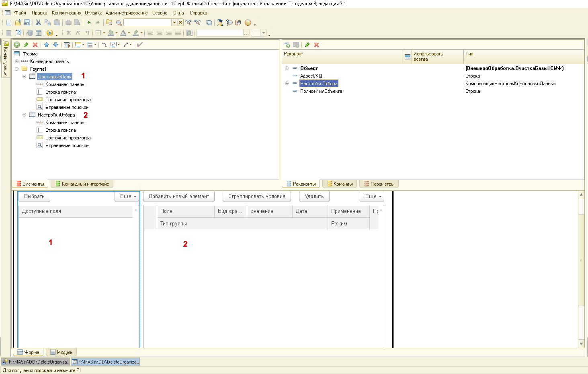Move element up with blue up arrow
The width and height of the screenshot is (588, 374).
pyautogui.click(x=47, y=45)
